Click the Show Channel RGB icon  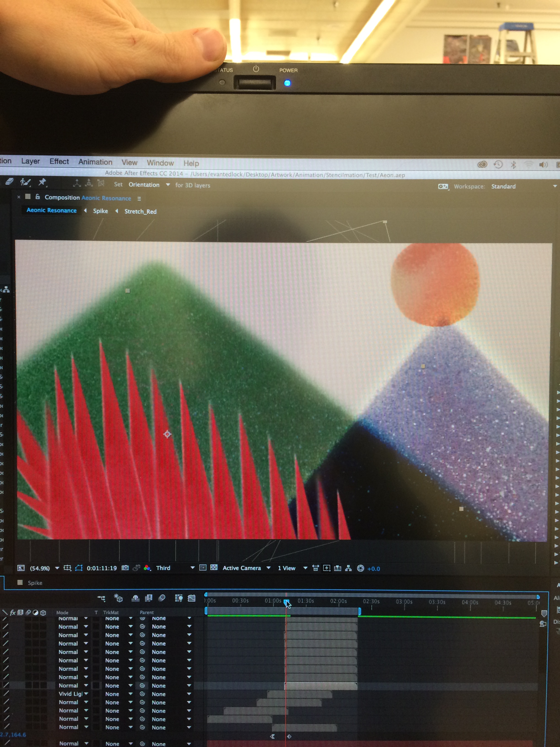click(x=147, y=568)
